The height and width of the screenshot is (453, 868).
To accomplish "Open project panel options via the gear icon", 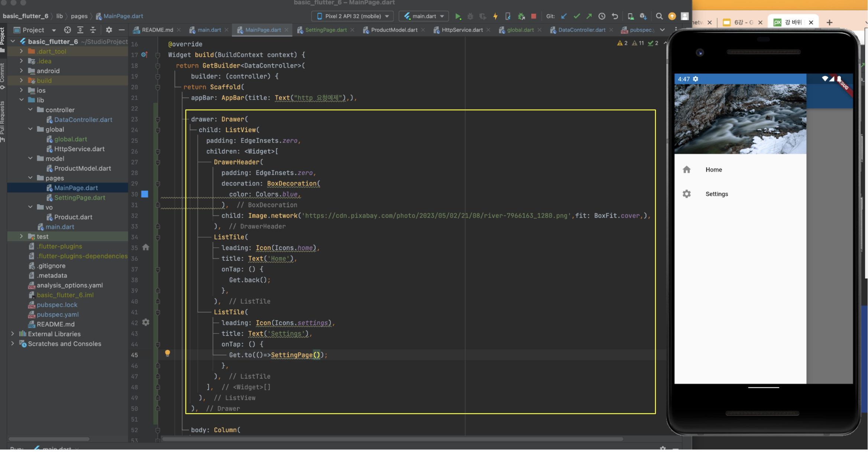I will 109,30.
